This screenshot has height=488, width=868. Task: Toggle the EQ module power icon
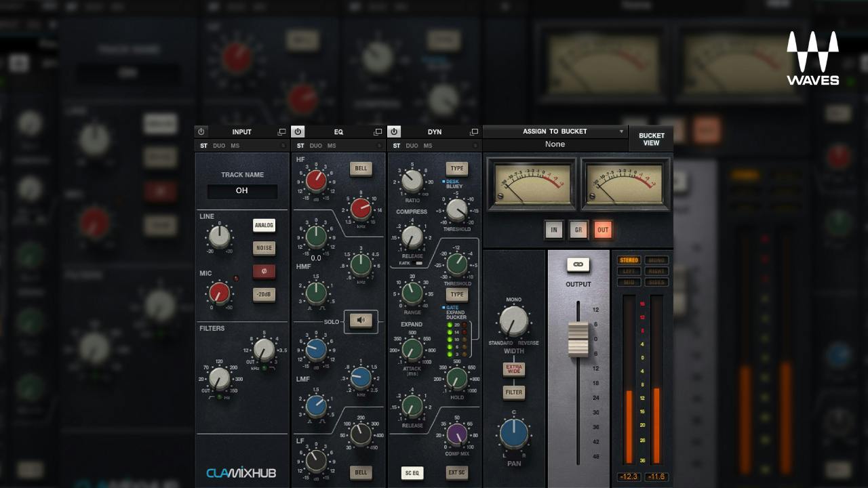point(298,131)
